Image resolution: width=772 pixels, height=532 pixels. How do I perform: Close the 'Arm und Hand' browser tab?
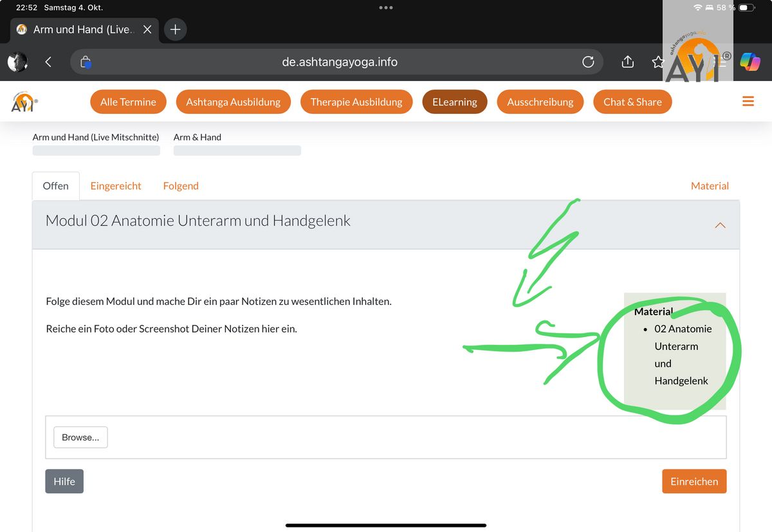tap(147, 30)
